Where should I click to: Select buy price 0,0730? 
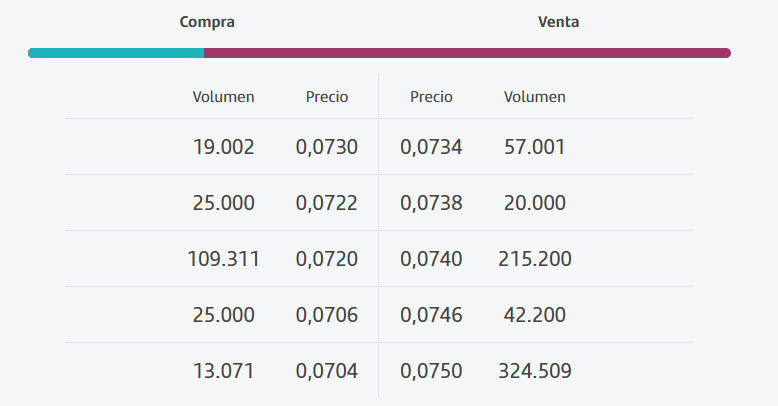[x=327, y=147]
